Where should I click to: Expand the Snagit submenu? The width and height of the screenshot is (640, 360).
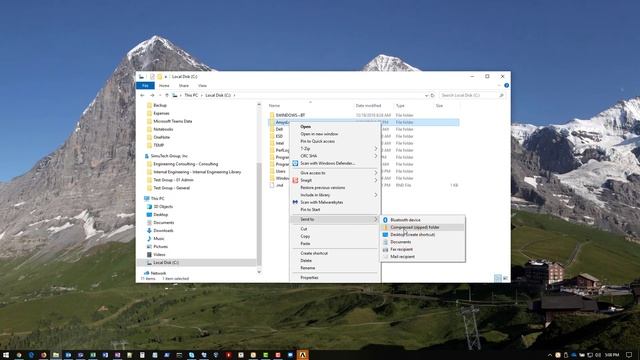(x=335, y=180)
